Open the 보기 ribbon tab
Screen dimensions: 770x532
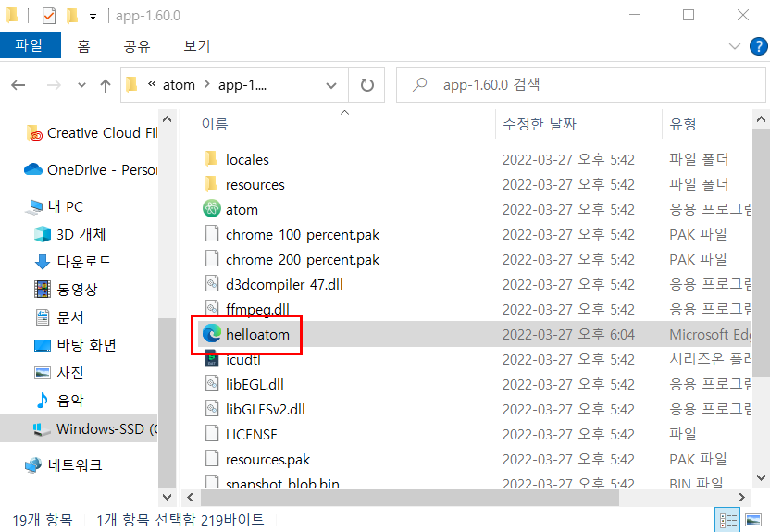point(197,46)
